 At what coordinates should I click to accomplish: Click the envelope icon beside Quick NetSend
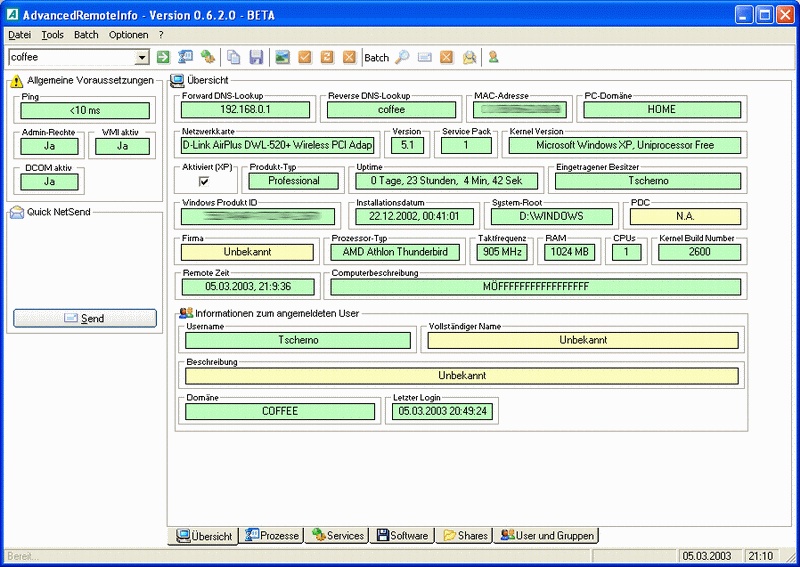(x=16, y=212)
